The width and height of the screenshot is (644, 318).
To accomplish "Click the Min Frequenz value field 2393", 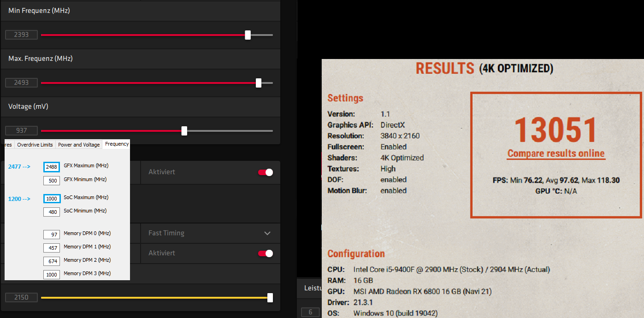I will (x=21, y=35).
